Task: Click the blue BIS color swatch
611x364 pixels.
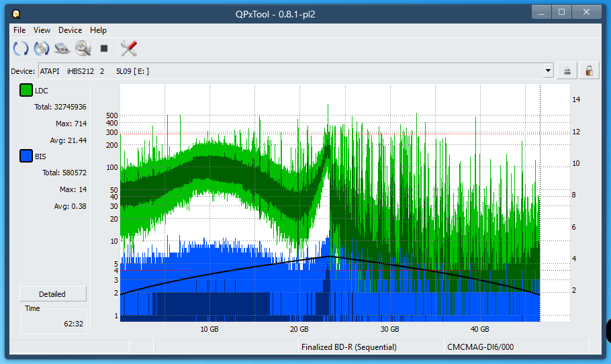Action: pos(26,156)
